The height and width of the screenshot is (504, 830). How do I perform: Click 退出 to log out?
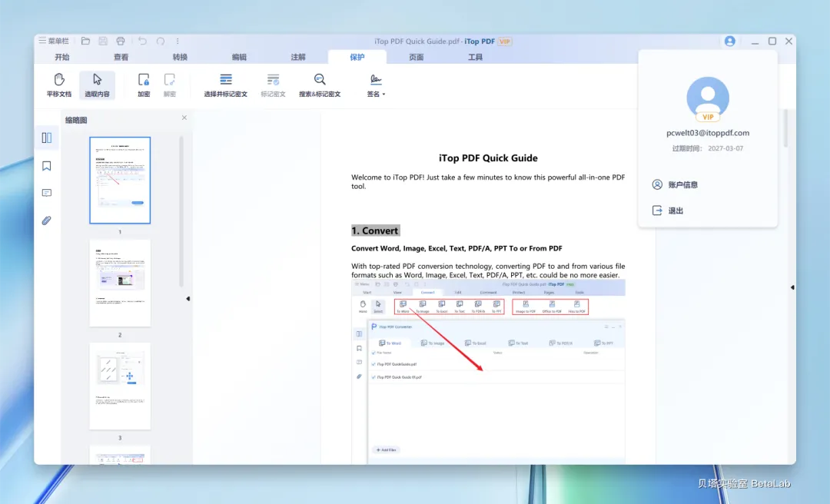[x=668, y=211]
